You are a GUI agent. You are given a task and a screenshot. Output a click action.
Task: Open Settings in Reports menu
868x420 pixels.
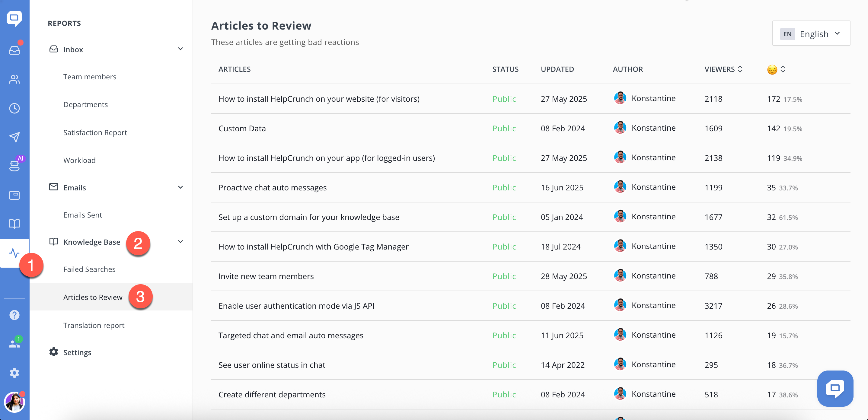(x=77, y=352)
